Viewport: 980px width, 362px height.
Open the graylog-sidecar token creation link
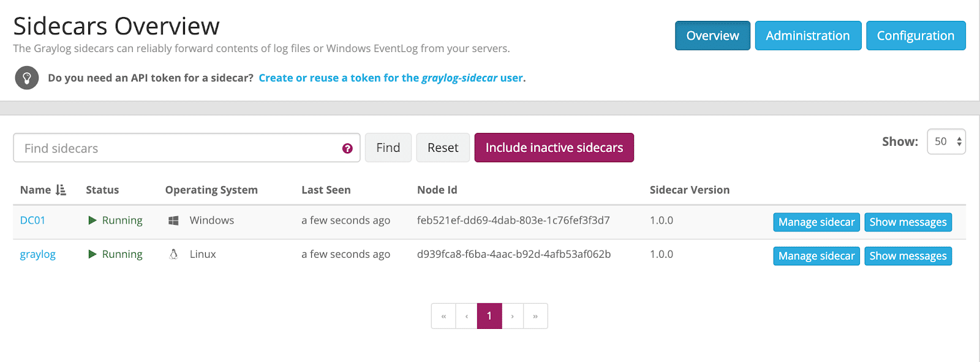tap(391, 78)
